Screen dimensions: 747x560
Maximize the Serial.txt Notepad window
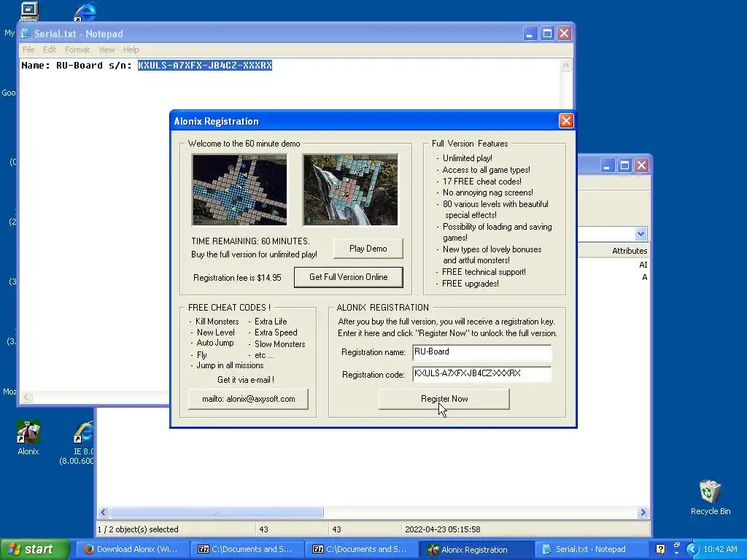pos(547,34)
